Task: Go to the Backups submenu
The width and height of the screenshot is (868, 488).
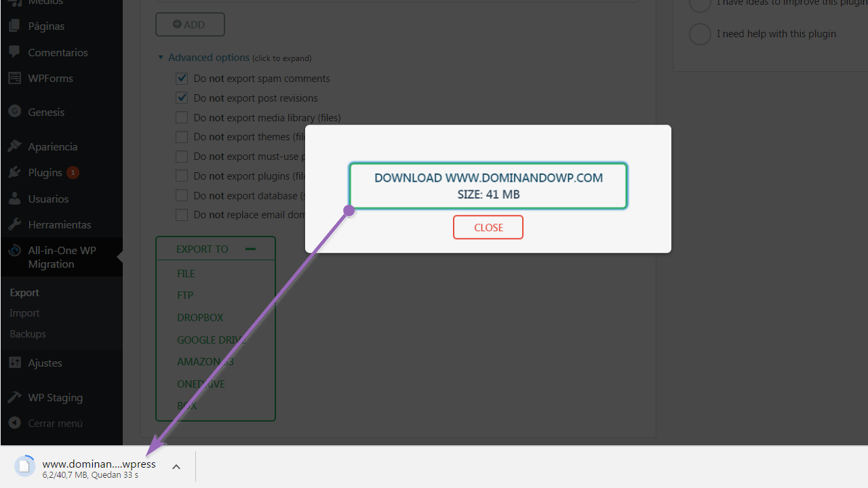Action: (x=28, y=334)
